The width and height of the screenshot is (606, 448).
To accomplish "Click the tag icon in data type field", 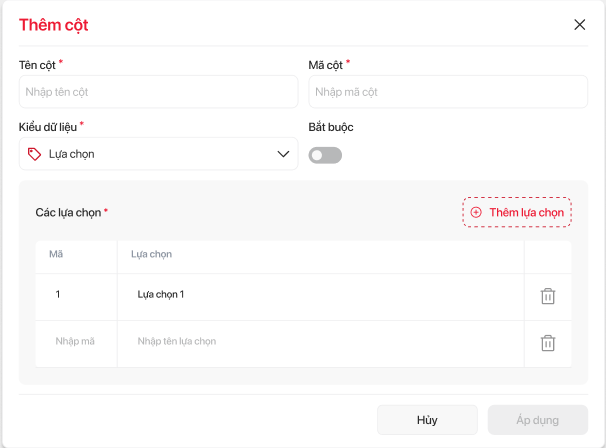I will 34,154.
